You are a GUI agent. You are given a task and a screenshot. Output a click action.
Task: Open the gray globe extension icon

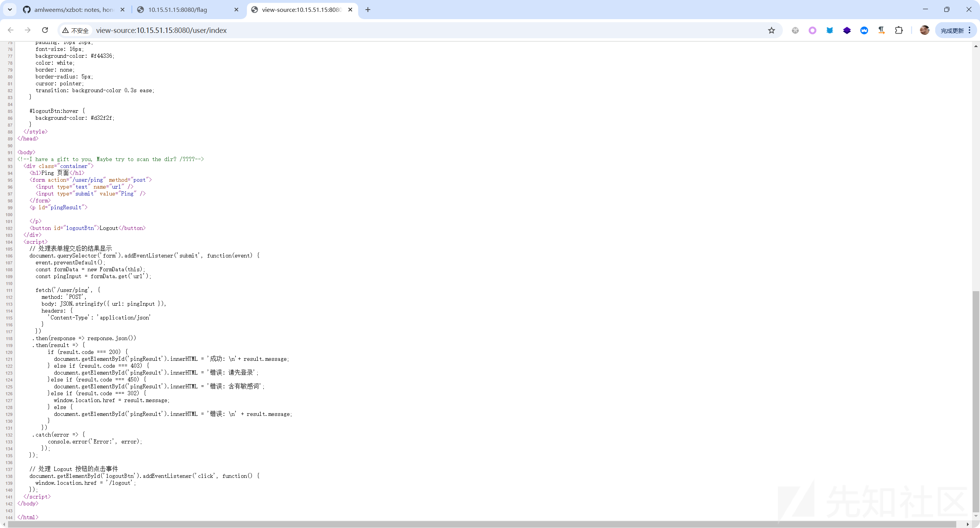click(x=795, y=30)
